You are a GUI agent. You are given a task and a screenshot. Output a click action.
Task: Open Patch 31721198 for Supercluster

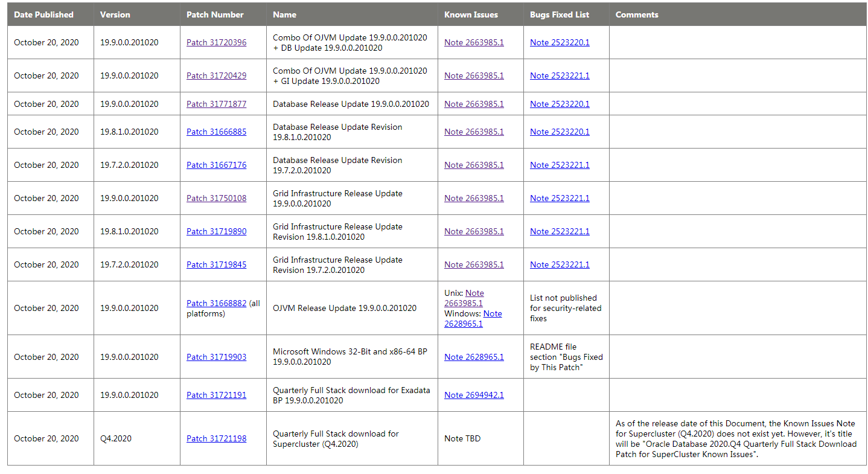216,438
